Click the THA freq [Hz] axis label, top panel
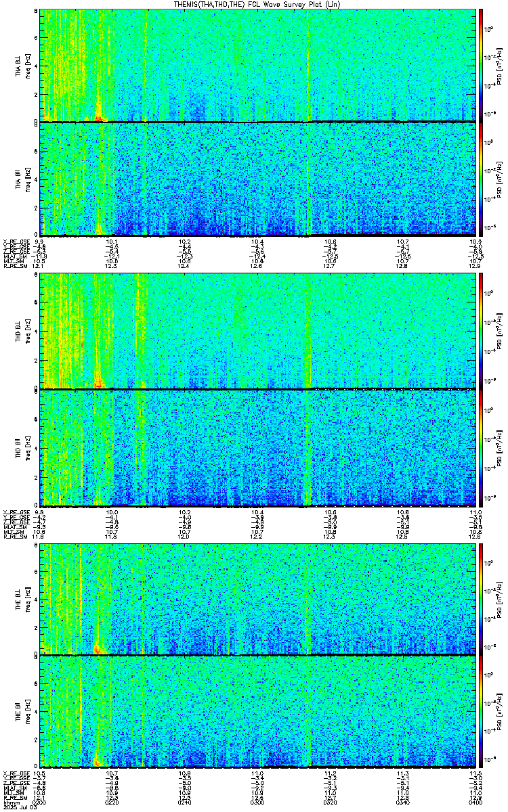 (x=27, y=66)
